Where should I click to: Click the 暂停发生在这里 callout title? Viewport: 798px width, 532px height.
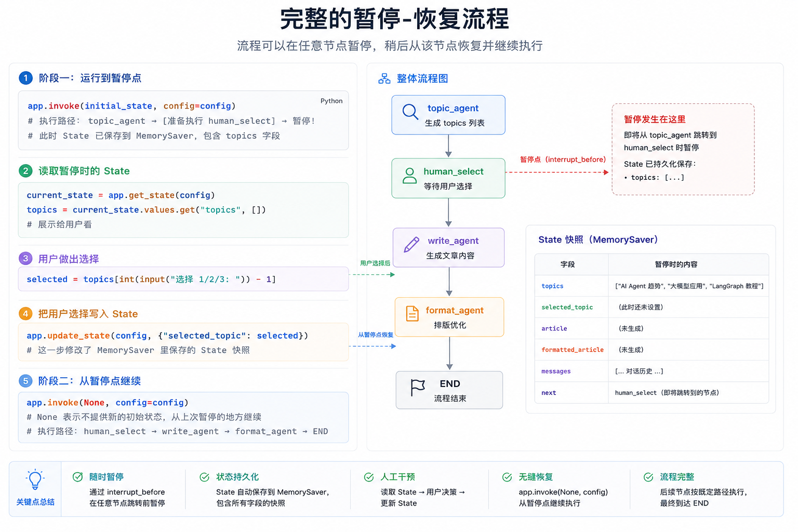coord(655,119)
